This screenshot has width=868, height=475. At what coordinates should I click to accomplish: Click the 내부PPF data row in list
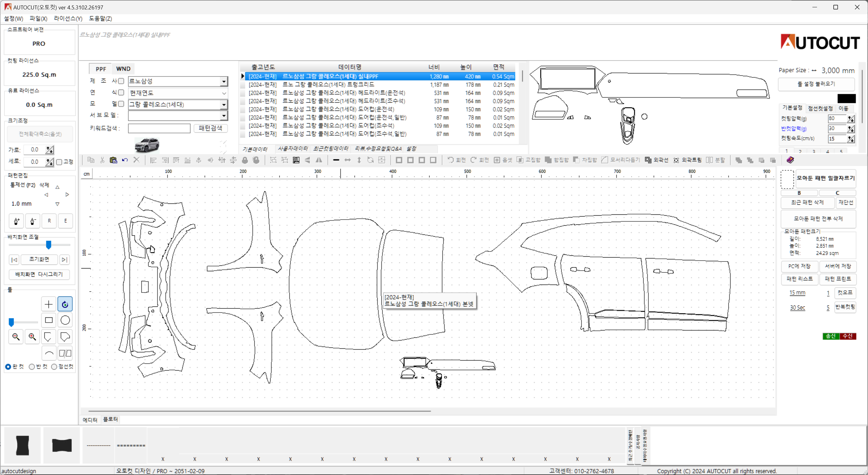pos(380,76)
